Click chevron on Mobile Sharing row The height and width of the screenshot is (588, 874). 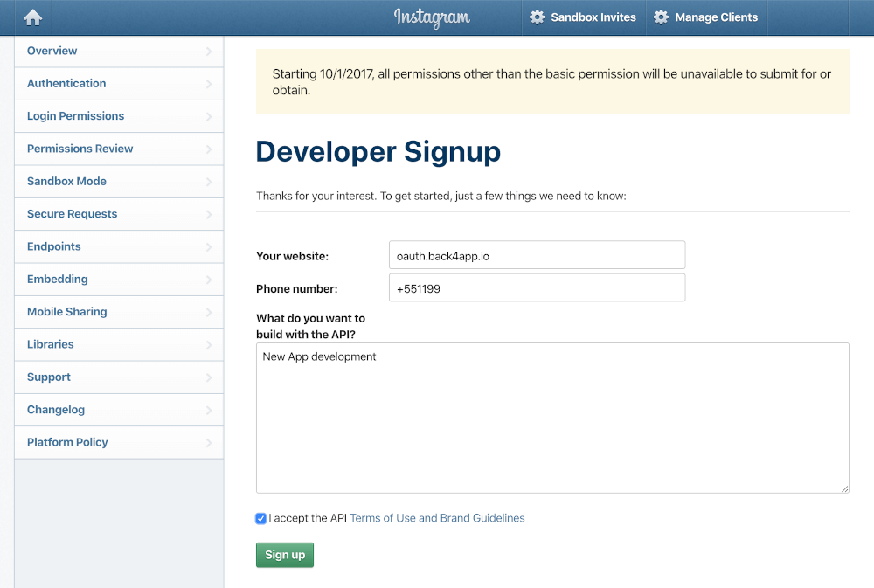[209, 312]
